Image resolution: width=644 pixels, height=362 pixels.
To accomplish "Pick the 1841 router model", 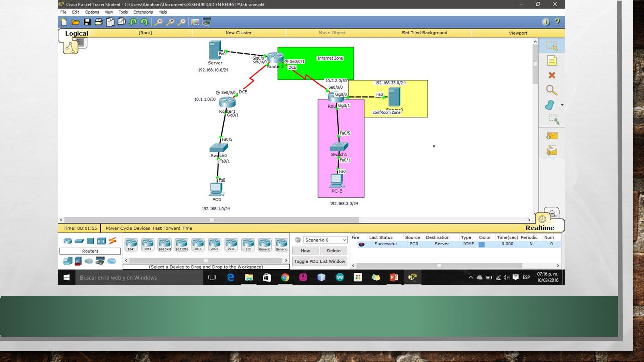I will [x=131, y=245].
